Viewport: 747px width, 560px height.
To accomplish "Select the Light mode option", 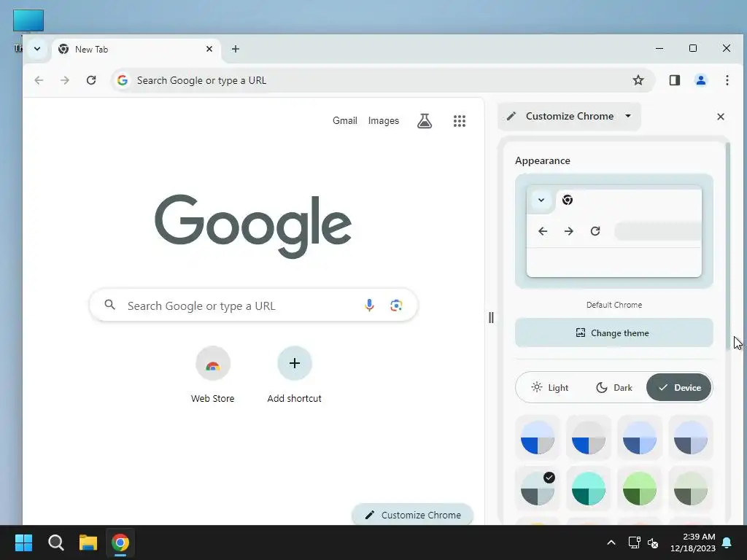I will (550, 388).
